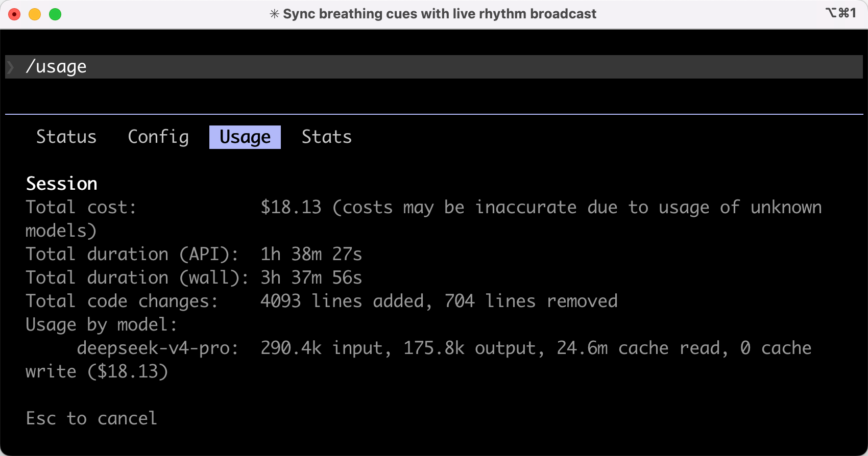Screen dimensions: 868x456
Task: Switch to the Status tab
Action: (x=66, y=137)
